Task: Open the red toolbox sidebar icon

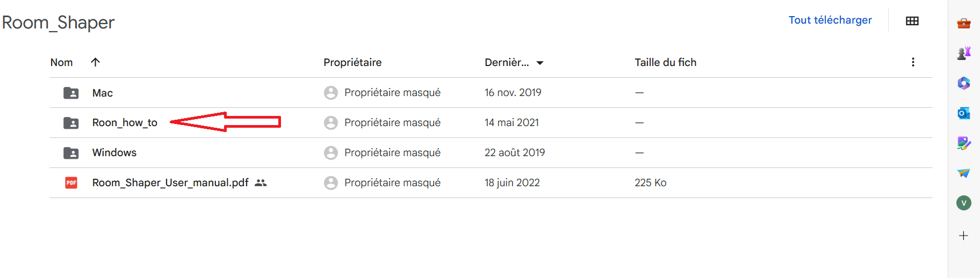Action: pyautogui.click(x=963, y=23)
